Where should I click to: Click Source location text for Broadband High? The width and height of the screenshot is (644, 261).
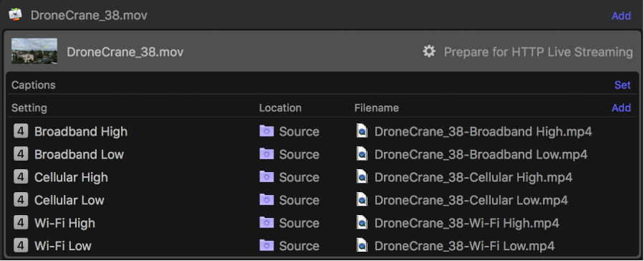(299, 131)
